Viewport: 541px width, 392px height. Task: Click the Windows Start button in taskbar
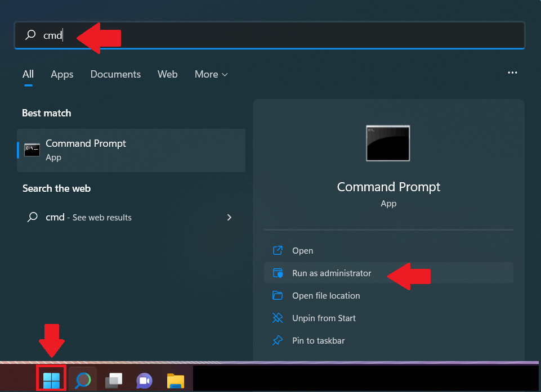point(51,380)
